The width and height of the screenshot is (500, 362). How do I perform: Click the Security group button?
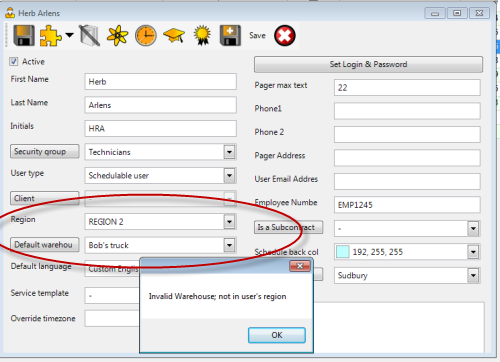coord(45,151)
